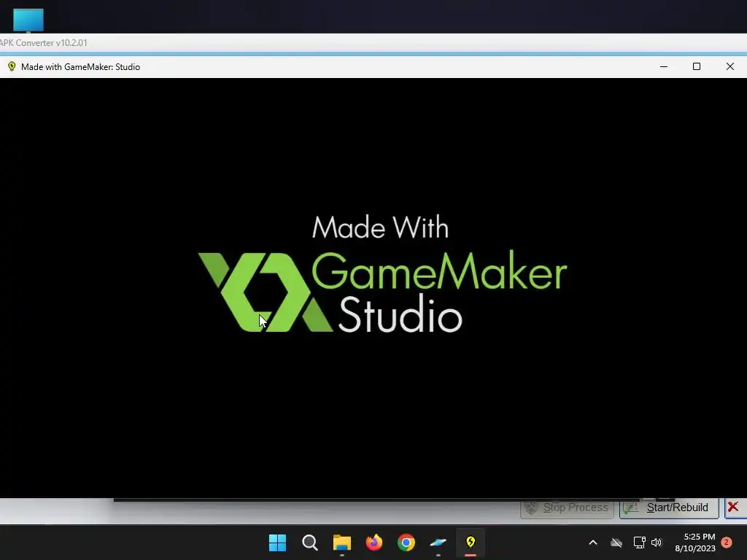Click the GameMaker window title icon

pyautogui.click(x=12, y=66)
